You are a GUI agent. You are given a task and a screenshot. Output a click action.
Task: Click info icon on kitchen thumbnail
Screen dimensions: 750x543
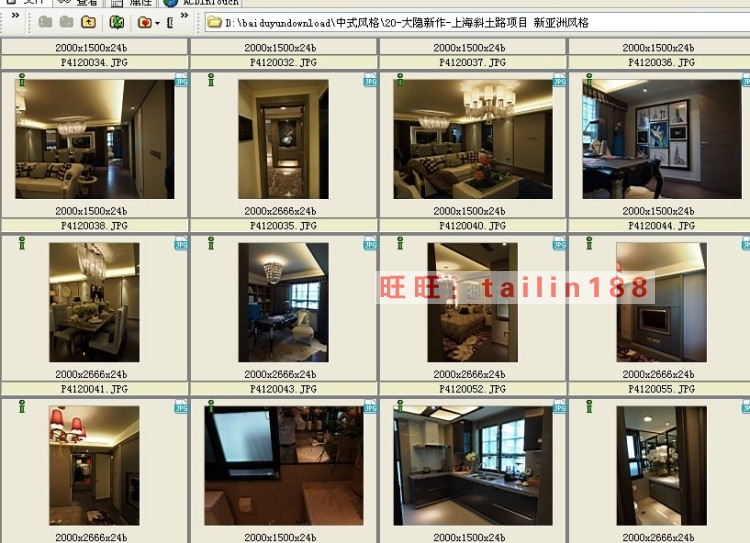click(400, 407)
